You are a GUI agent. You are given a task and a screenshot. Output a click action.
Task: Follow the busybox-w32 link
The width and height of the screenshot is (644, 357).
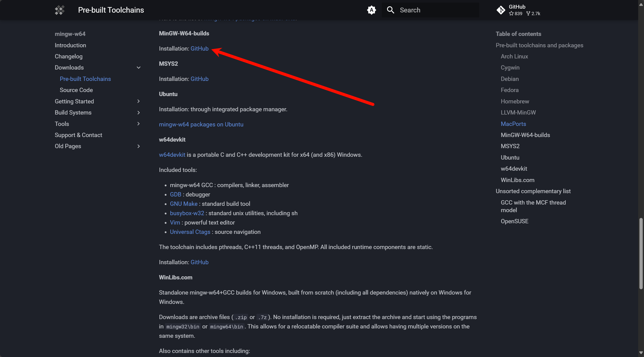pos(187,213)
